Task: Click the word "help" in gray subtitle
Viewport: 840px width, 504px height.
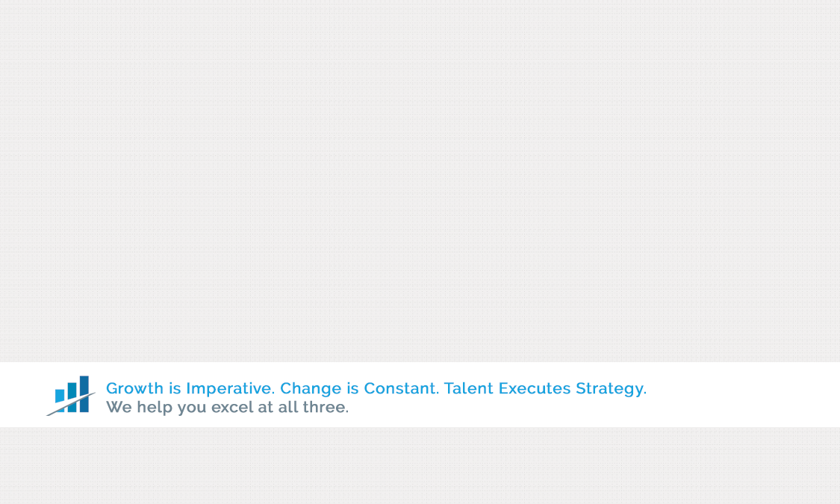Action: [155, 408]
